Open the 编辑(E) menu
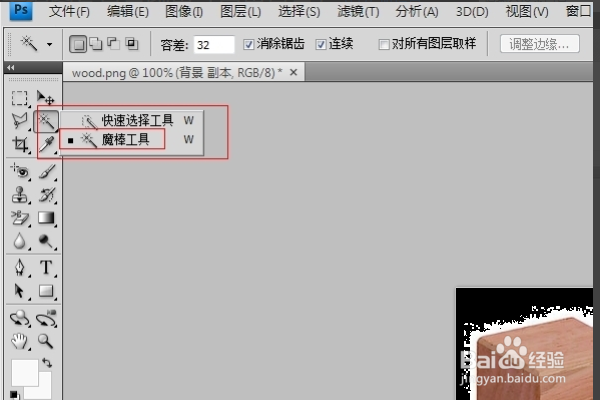The width and height of the screenshot is (600, 400). coord(127,12)
